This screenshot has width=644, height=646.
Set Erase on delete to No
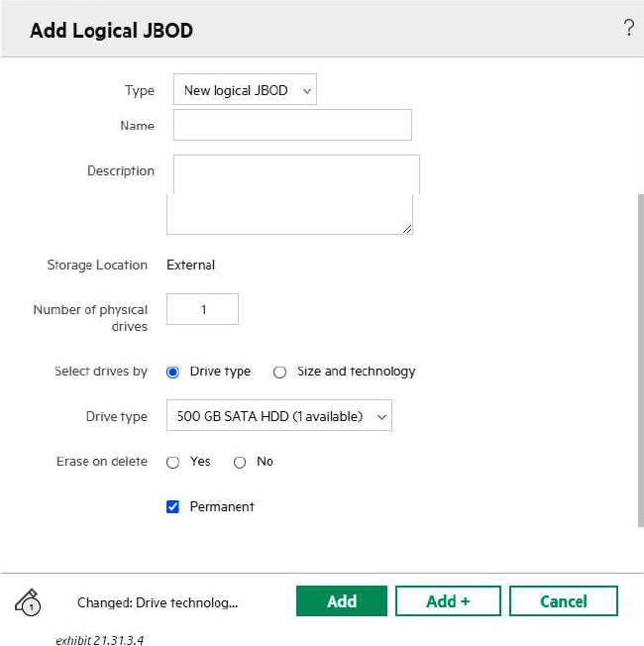coord(240,463)
